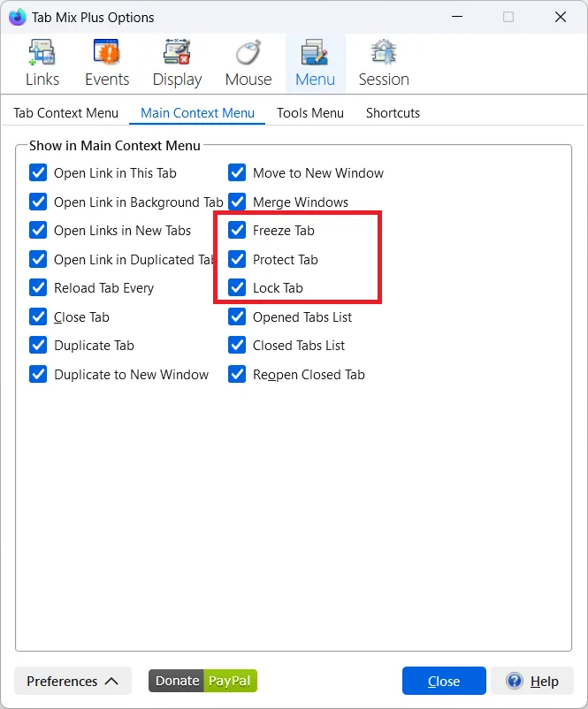Uncheck Duplicate to New Window
The image size is (588, 709).
pyautogui.click(x=38, y=375)
